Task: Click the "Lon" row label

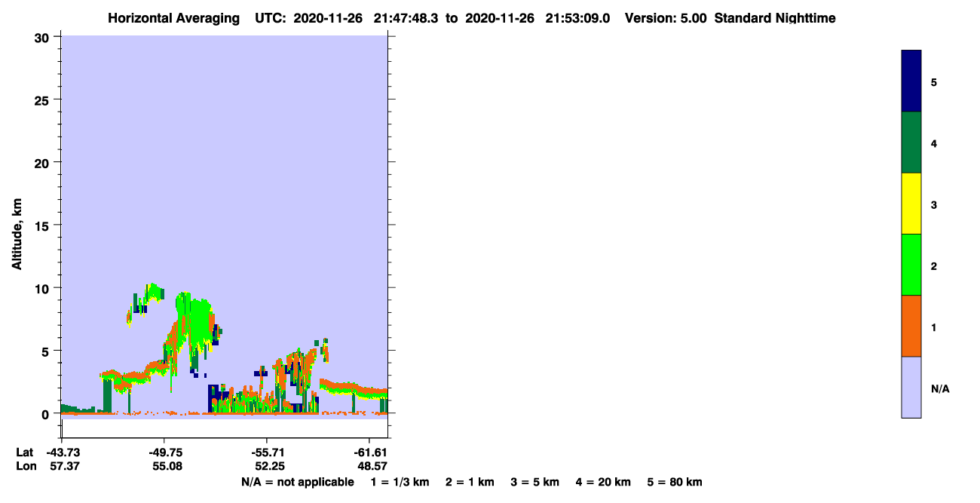Action: coord(25,467)
